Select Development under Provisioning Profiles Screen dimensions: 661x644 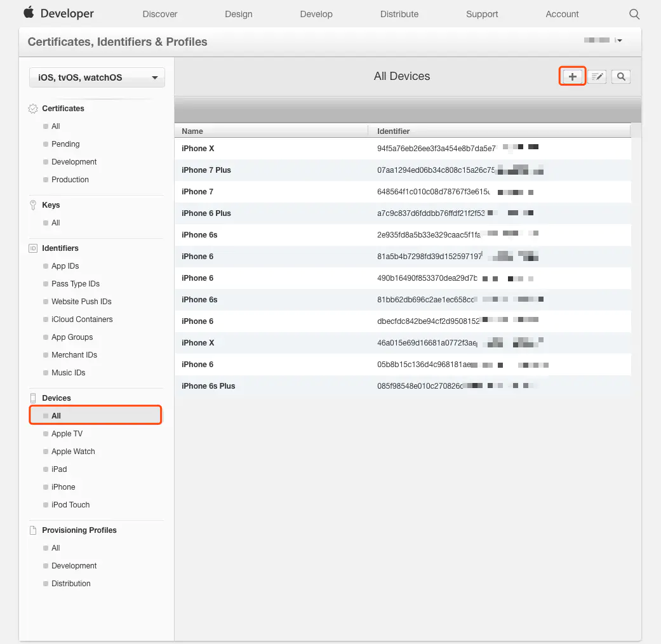pyautogui.click(x=74, y=565)
